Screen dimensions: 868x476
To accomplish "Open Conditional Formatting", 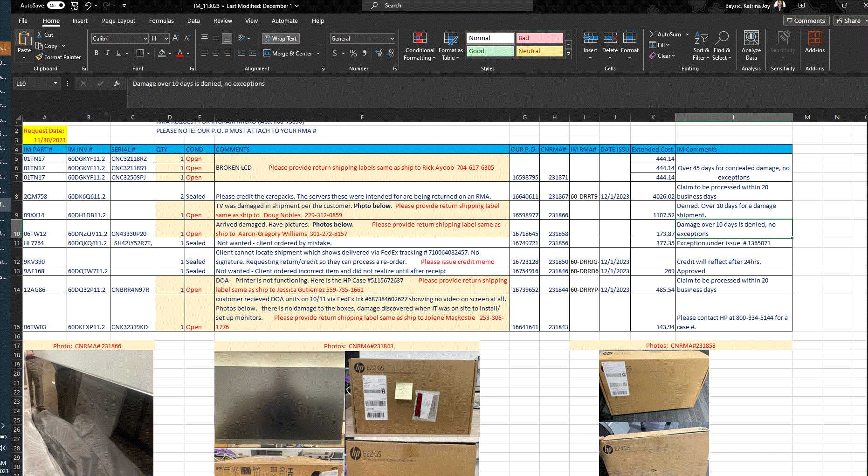I will click(x=420, y=46).
